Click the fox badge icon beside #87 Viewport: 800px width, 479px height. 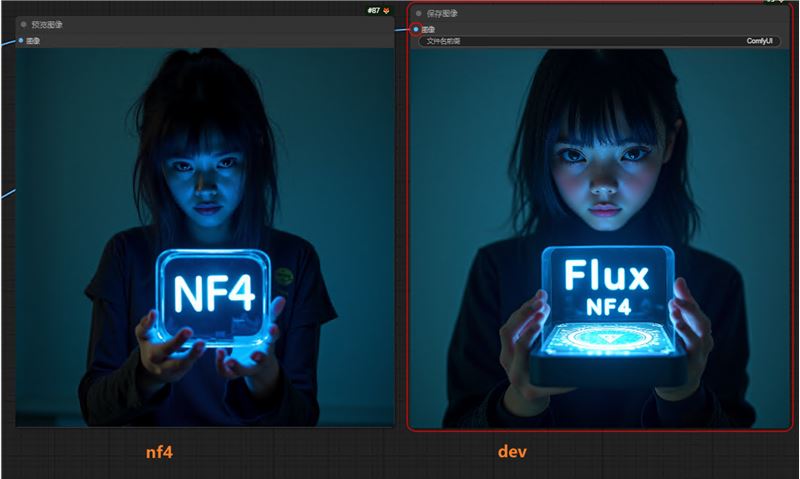pos(386,10)
